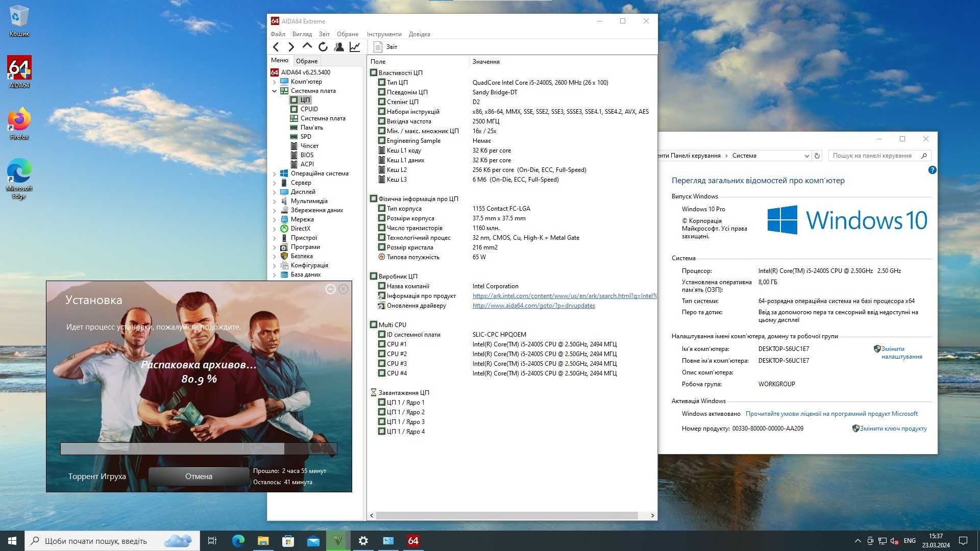Expand the DirectX tree node
This screenshot has height=551, width=980.
point(274,229)
